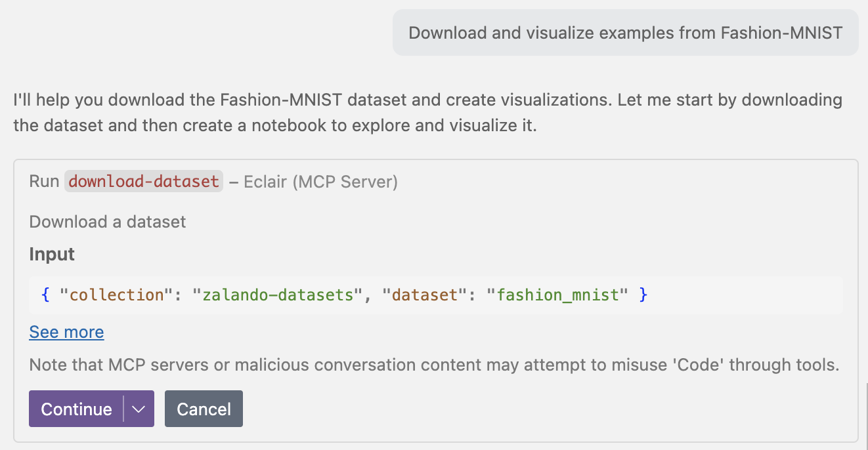Click the download-dataset tool name tag
868x450 pixels.
tap(144, 182)
